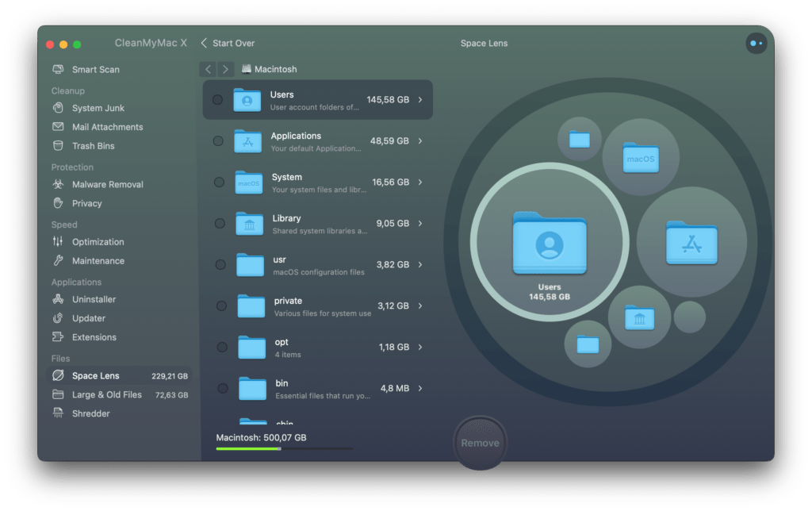
Task: Go to the Mail Attachments section
Action: pyautogui.click(x=107, y=127)
